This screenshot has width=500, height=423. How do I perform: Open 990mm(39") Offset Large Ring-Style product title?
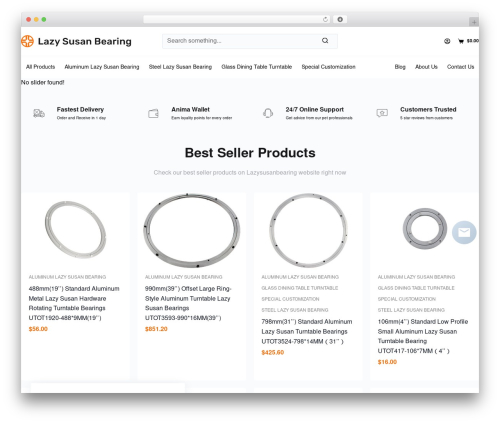coord(188,303)
